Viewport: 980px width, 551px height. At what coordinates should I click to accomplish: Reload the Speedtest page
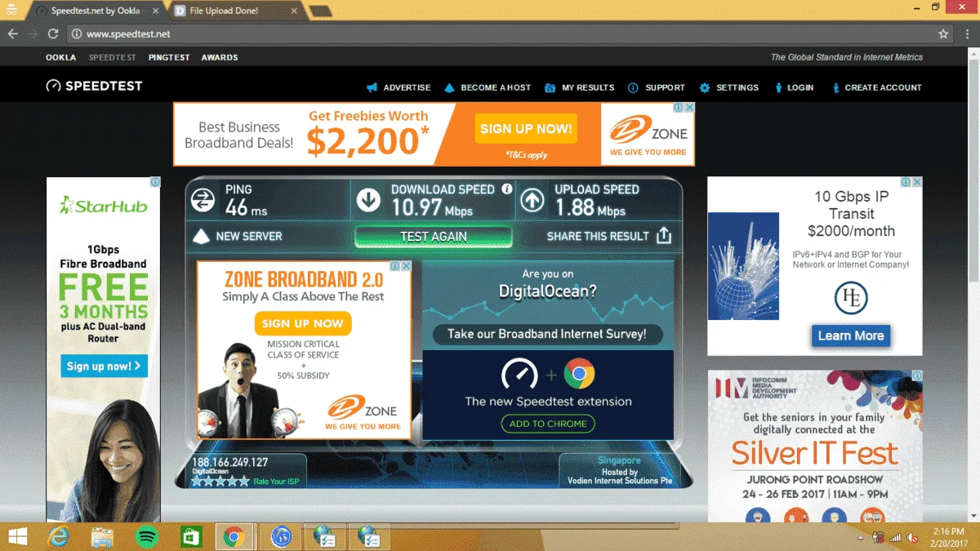53,34
